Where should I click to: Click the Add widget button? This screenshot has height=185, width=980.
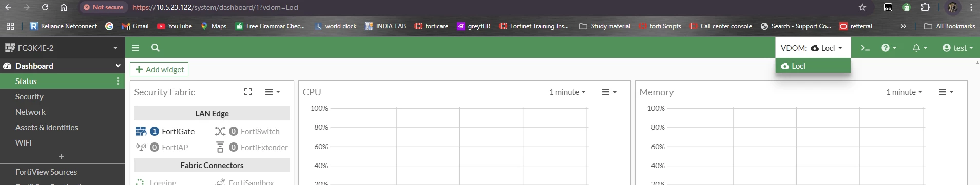159,69
